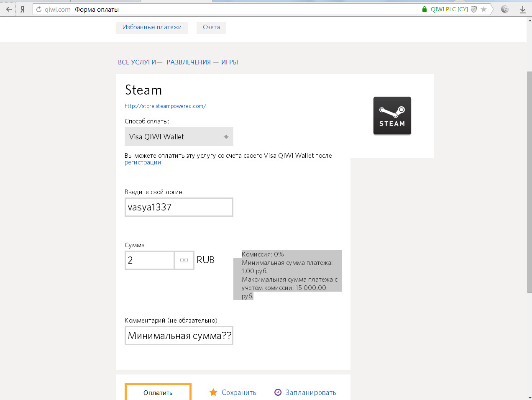The width and height of the screenshot is (532, 400).
Task: Click the Запланировать link
Action: tap(311, 392)
